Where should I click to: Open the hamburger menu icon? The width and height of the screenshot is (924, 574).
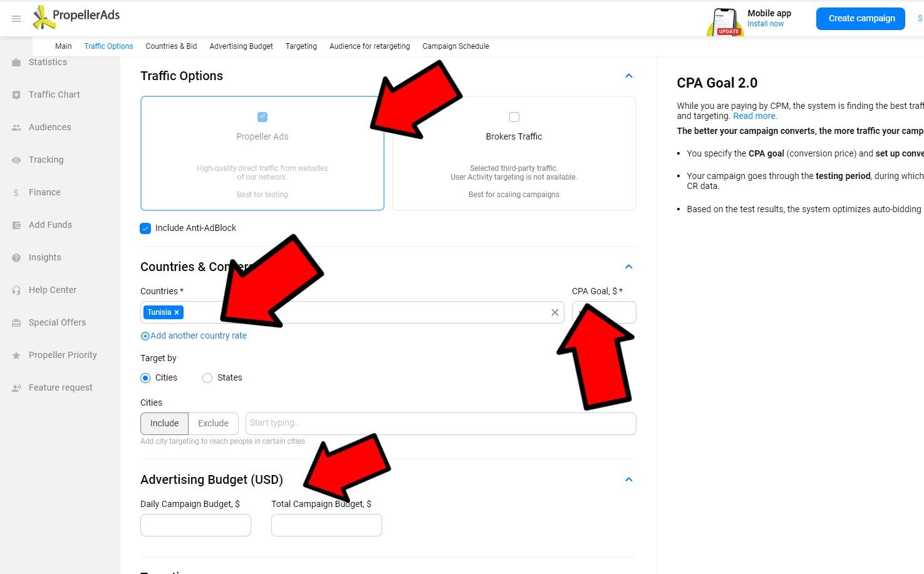(16, 19)
